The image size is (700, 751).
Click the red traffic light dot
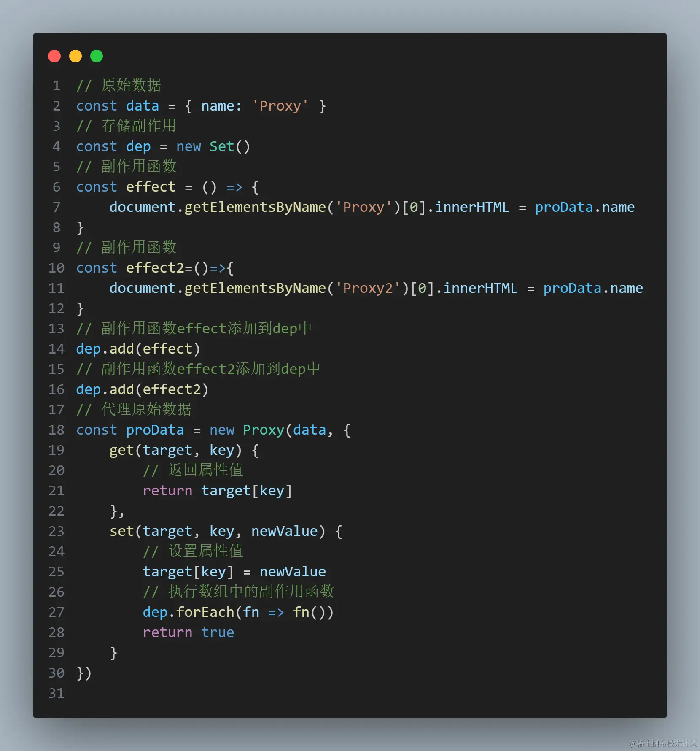tap(54, 56)
